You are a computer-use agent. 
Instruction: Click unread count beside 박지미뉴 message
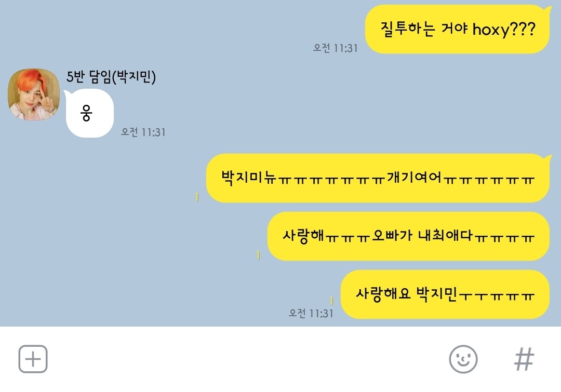click(x=197, y=197)
